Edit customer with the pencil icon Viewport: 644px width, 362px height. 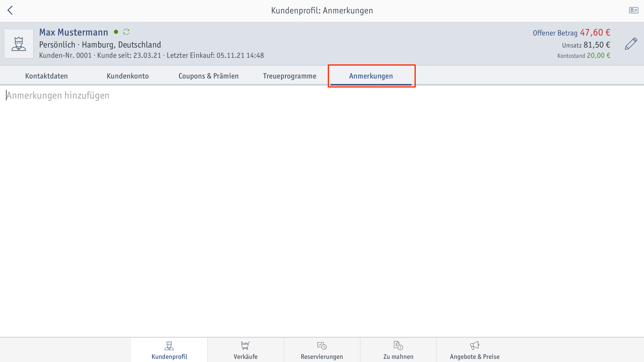click(x=631, y=44)
